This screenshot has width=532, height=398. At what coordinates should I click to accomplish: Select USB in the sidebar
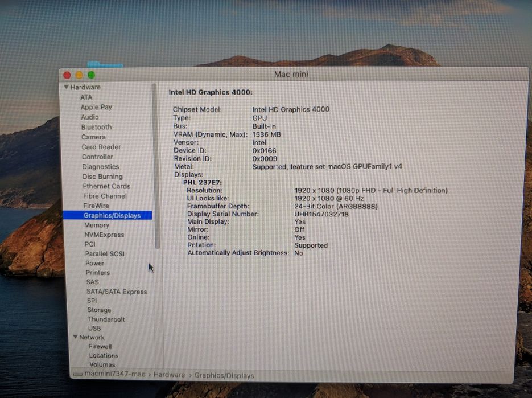(x=94, y=329)
